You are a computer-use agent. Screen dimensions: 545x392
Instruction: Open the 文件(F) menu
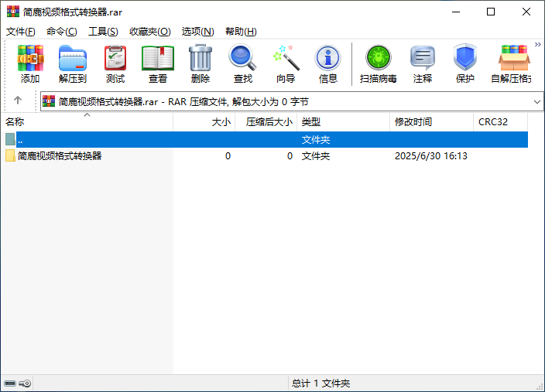20,32
